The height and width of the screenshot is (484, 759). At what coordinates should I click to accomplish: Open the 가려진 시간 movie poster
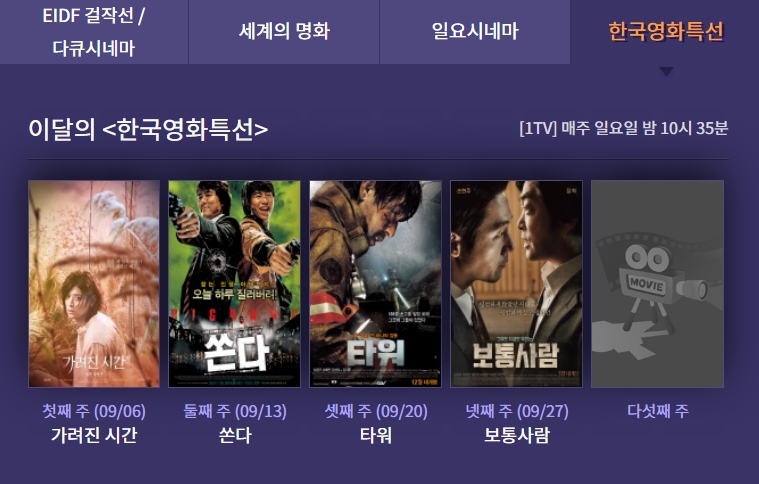(x=94, y=284)
